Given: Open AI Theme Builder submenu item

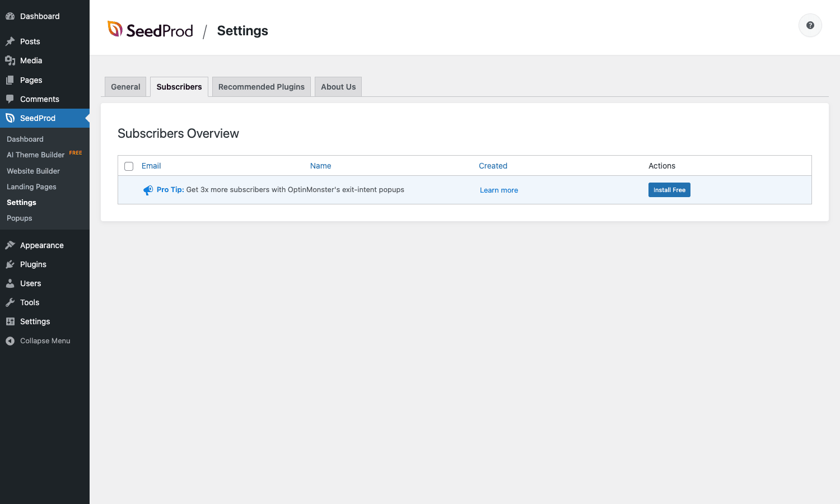Looking at the screenshot, I should tap(36, 155).
